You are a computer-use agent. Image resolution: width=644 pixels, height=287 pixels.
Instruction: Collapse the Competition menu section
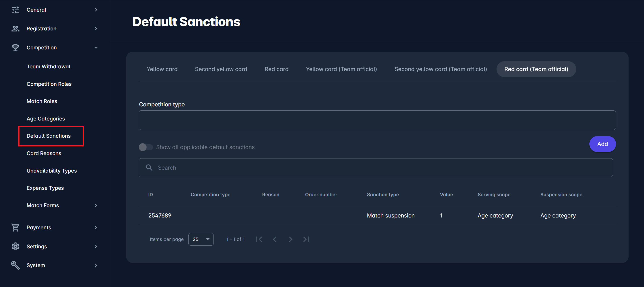click(x=96, y=47)
